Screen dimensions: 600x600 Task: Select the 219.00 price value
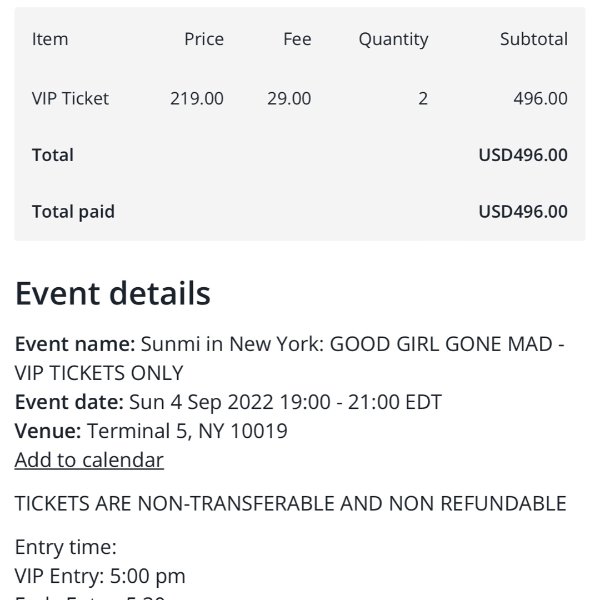tap(197, 98)
